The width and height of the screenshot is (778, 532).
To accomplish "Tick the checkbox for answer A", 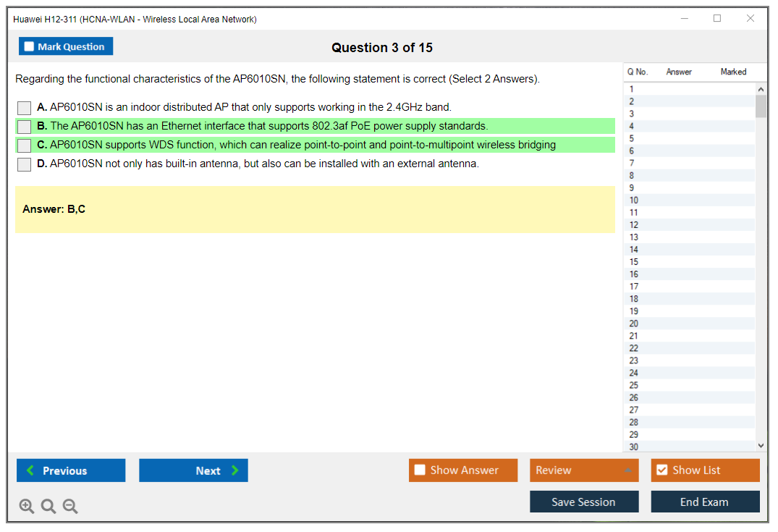I will 25,108.
